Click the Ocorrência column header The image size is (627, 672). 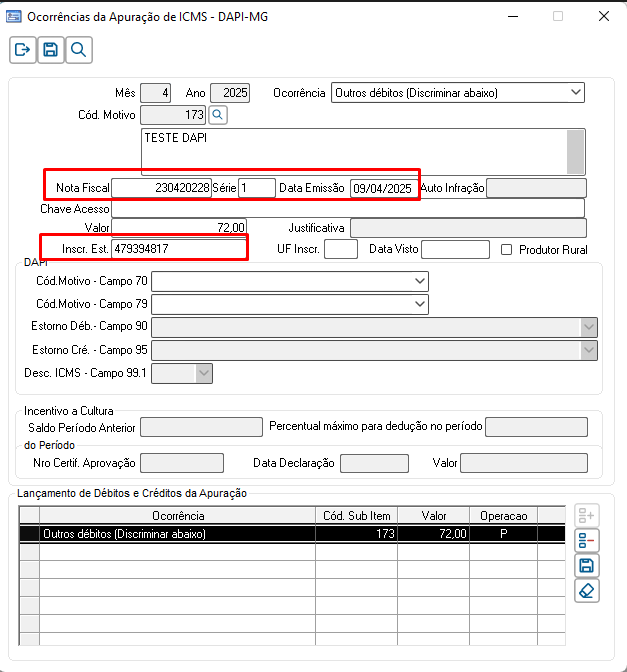coord(177,516)
